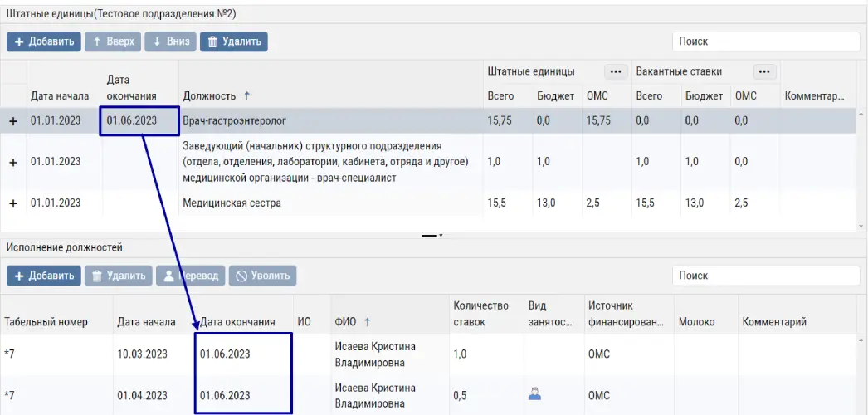
Task: Click the employment type person icon
Action: click(x=535, y=395)
